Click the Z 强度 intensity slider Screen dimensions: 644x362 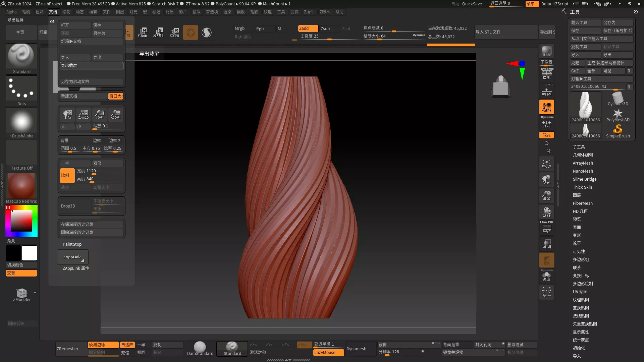pyautogui.click(x=329, y=37)
